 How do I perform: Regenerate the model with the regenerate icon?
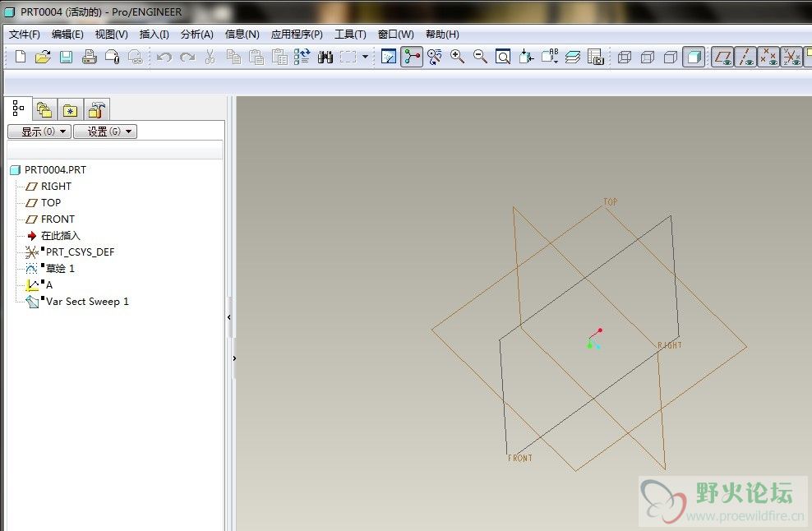[x=302, y=57]
